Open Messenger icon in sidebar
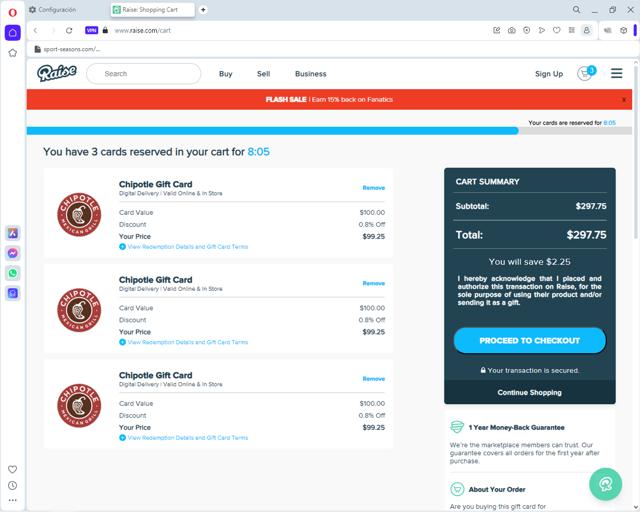This screenshot has width=640, height=512. point(13,253)
